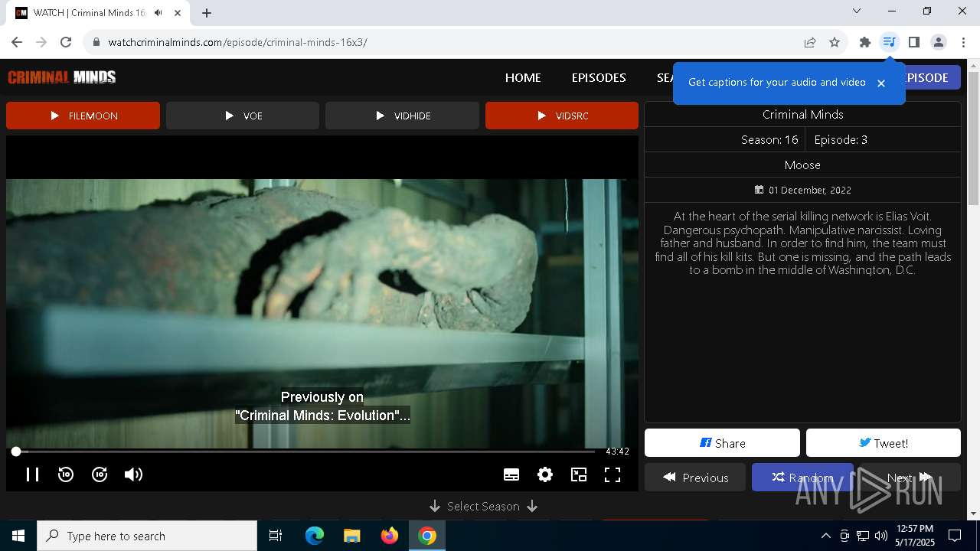
Task: Bookmark this page with star icon
Action: 835,42
